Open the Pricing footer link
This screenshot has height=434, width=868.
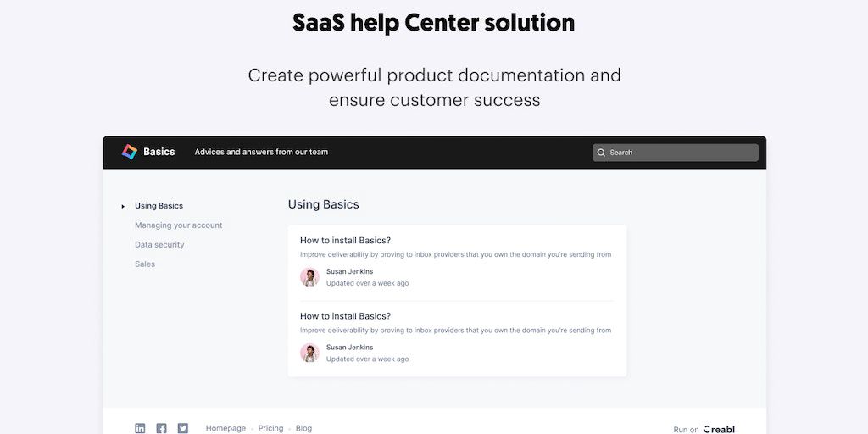270,428
